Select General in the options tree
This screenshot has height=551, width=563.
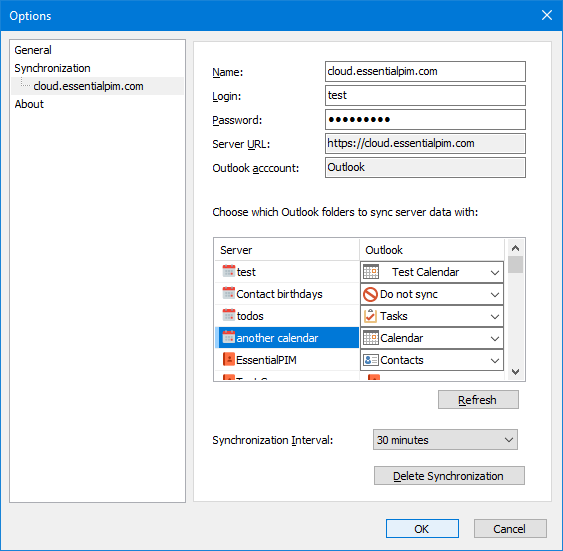point(33,50)
